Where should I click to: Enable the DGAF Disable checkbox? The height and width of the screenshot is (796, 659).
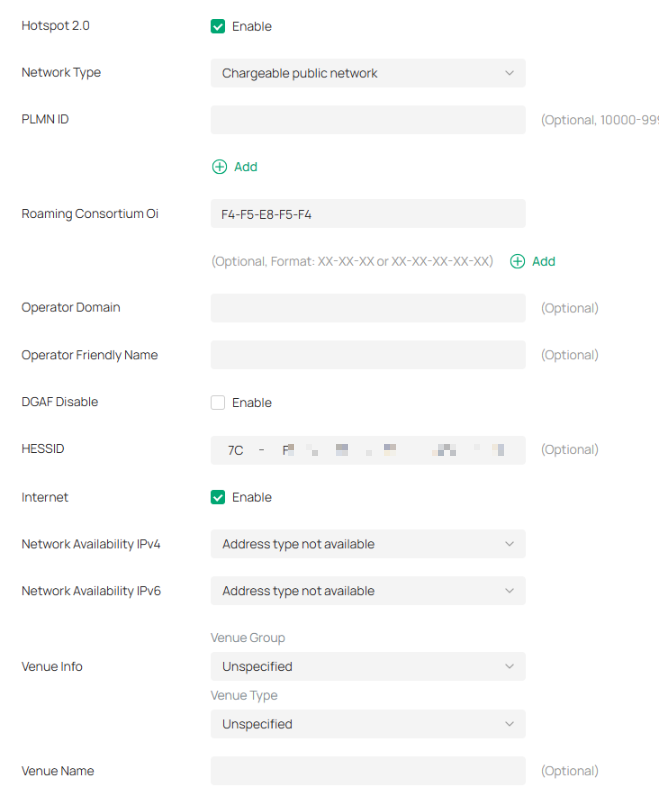(x=218, y=403)
